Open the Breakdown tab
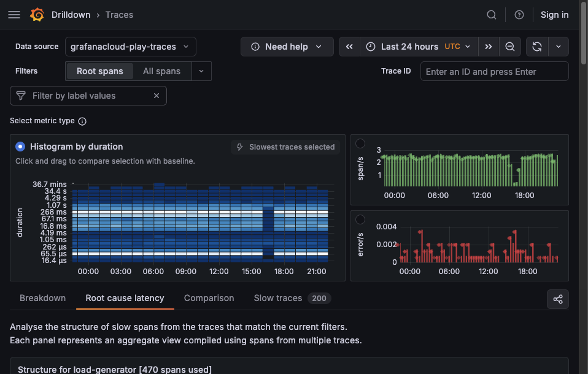Screen dimensions: 588x374 pyautogui.click(x=42, y=298)
